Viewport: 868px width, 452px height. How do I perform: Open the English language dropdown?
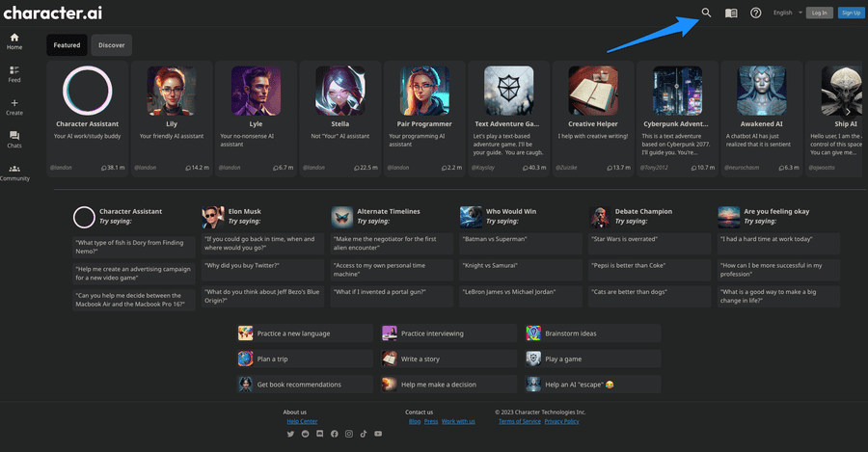click(x=787, y=13)
